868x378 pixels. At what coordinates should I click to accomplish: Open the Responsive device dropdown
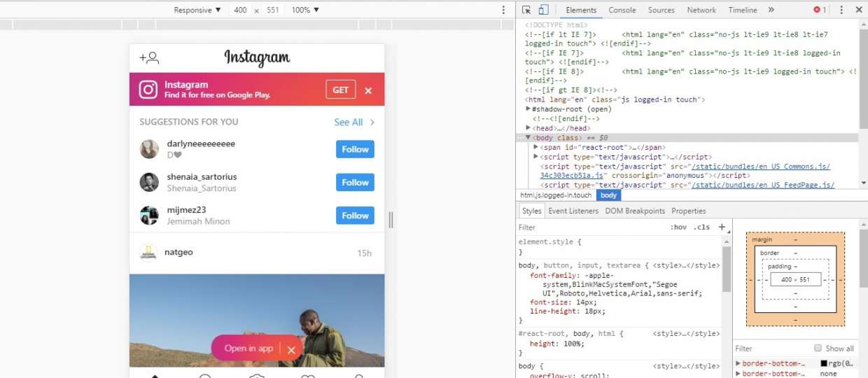point(197,10)
